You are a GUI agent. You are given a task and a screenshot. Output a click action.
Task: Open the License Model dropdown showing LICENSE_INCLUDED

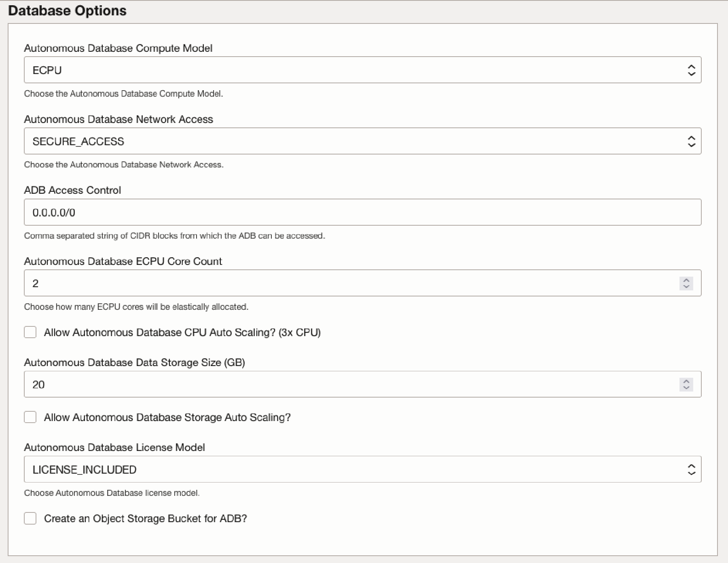324,469
